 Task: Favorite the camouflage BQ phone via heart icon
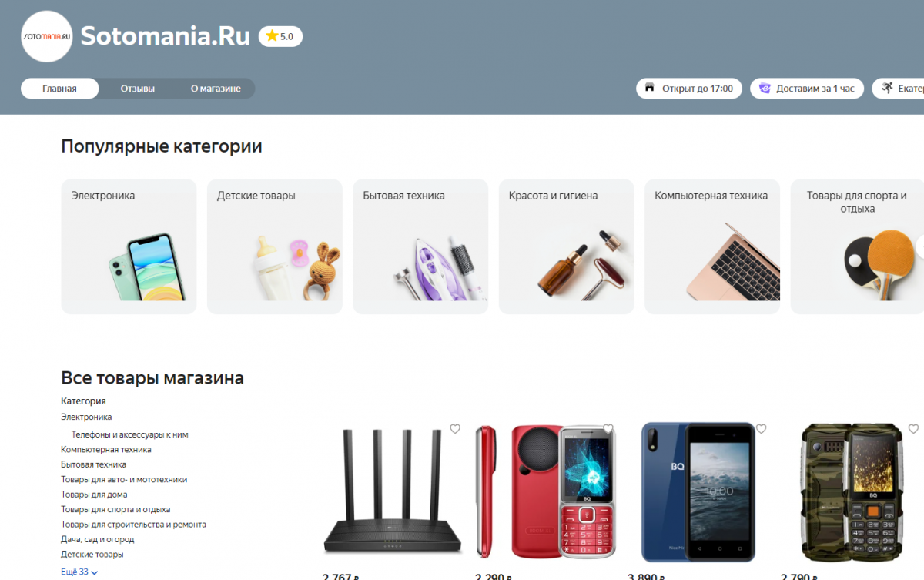[913, 429]
